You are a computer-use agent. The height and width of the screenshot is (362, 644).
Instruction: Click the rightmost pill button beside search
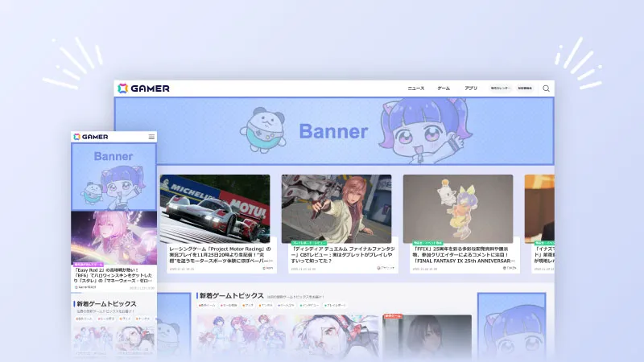coord(525,88)
